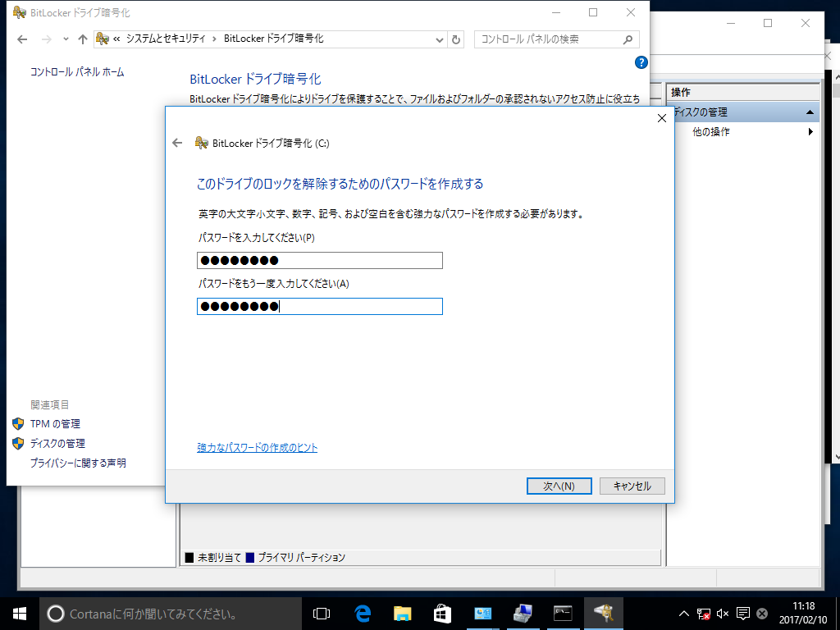Click the 操作 header in Disk Management

coord(681,92)
